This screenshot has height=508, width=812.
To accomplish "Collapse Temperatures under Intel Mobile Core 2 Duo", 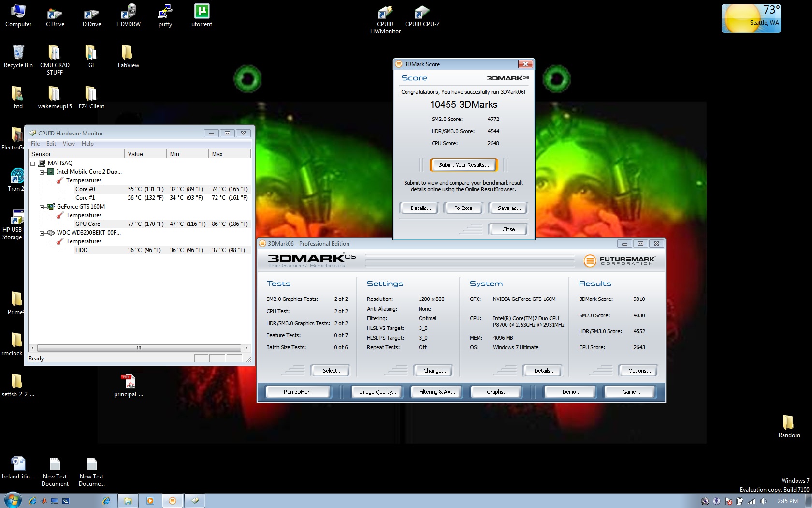I will click(51, 181).
